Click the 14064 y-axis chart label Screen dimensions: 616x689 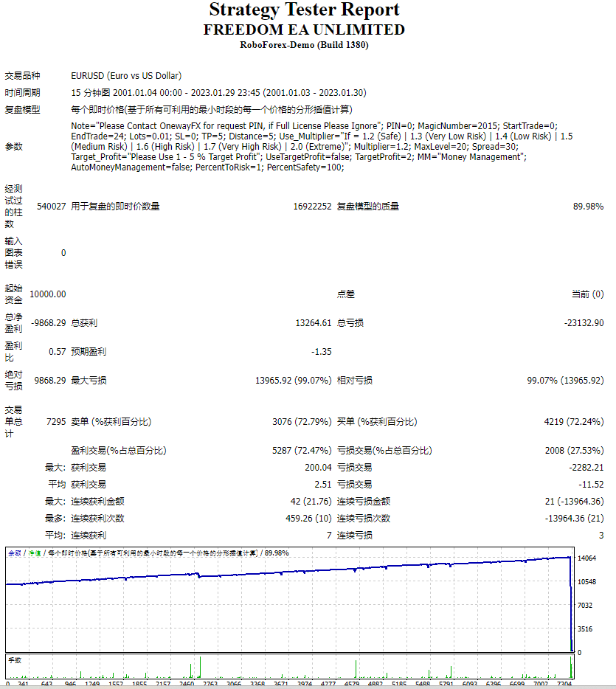[x=586, y=558]
